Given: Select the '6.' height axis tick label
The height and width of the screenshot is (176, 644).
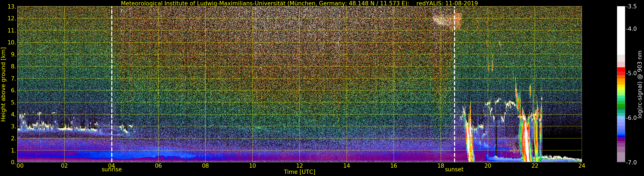Looking at the screenshot, I should (13, 90).
